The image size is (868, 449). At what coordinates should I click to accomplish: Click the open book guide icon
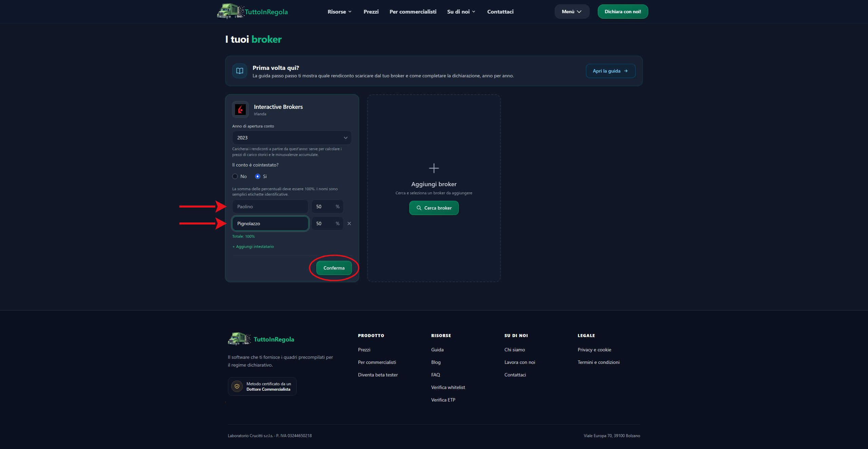click(x=240, y=71)
